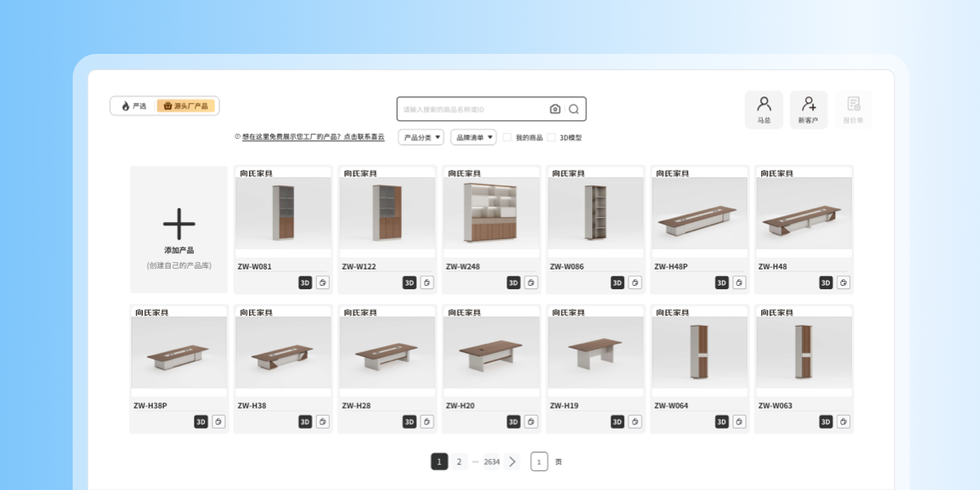Image resolution: width=980 pixels, height=490 pixels.
Task: View 3D model of ZW-H20
Action: 514,421
